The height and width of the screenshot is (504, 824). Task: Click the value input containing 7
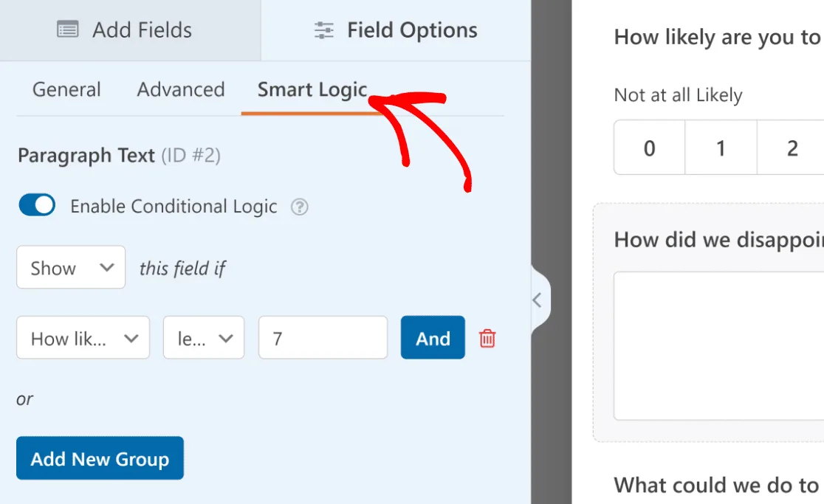click(x=323, y=337)
